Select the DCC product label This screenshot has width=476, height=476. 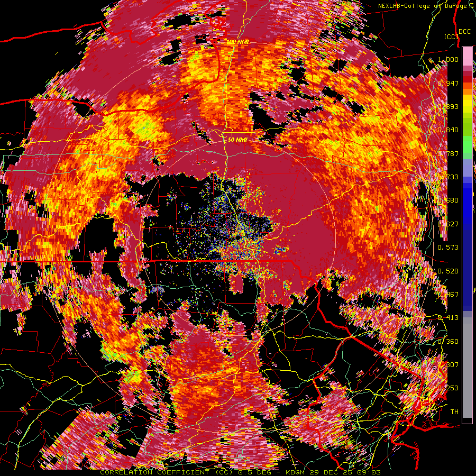464,31
